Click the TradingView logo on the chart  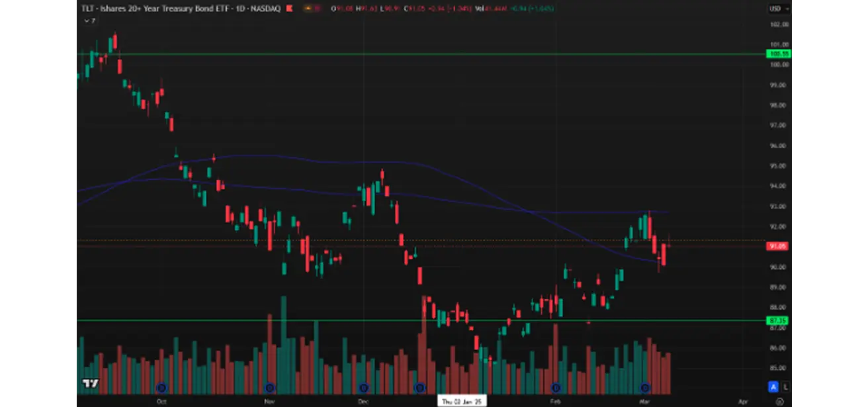[90, 383]
